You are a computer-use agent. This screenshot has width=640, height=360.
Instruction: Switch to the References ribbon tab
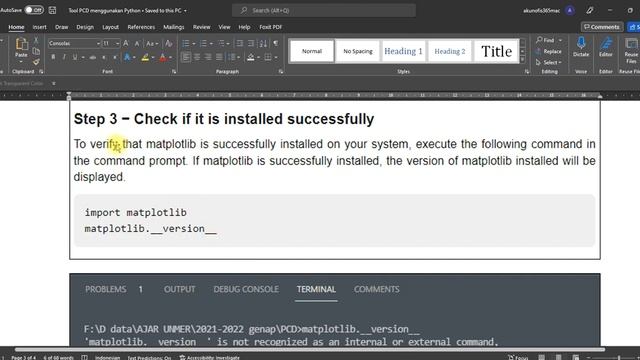click(x=141, y=27)
